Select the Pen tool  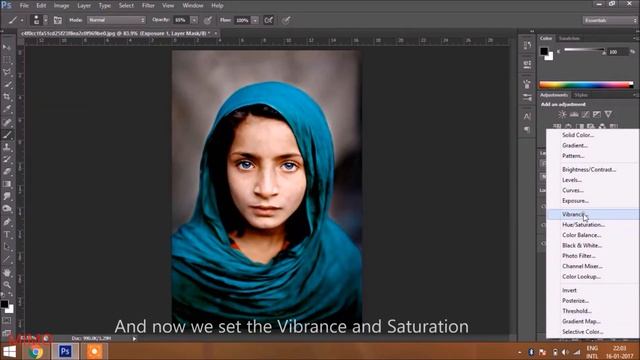[x=7, y=222]
